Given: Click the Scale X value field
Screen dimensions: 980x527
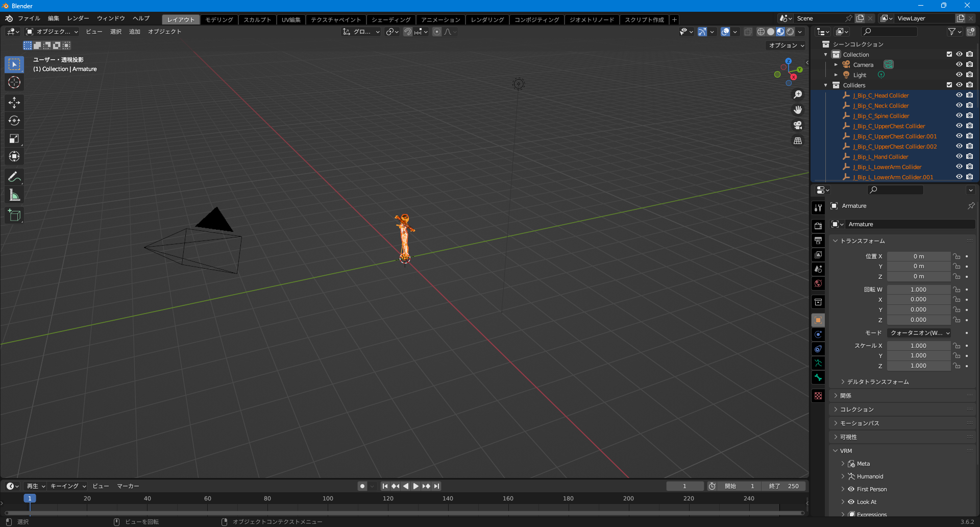Looking at the screenshot, I should click(x=918, y=346).
